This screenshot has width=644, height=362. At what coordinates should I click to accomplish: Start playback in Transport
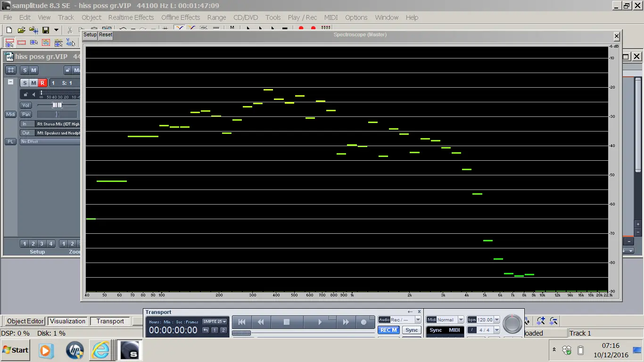(x=320, y=322)
